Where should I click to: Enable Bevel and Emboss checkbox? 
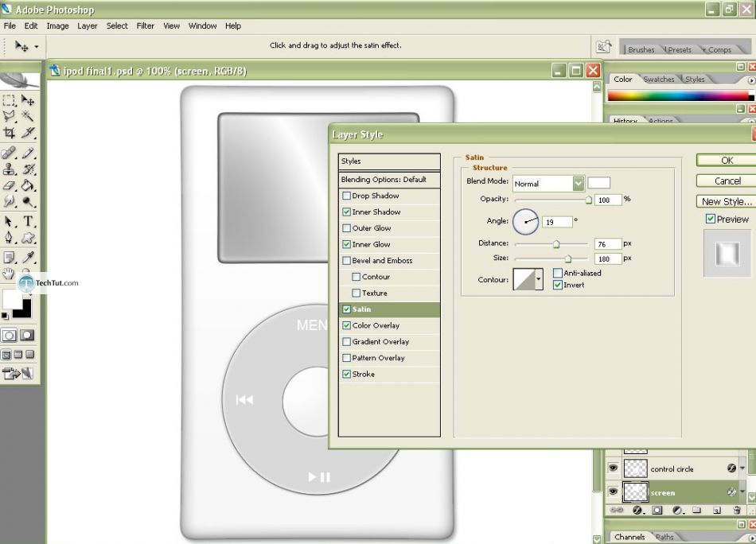click(x=346, y=261)
